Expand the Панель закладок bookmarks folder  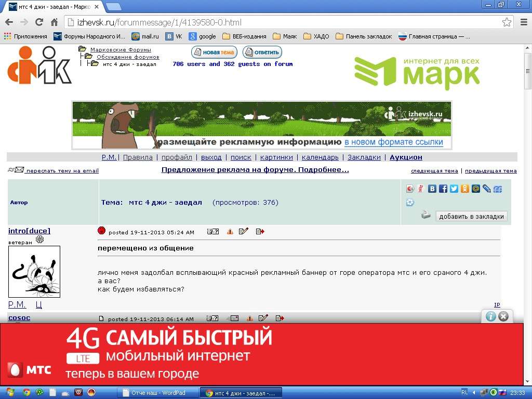(364, 36)
